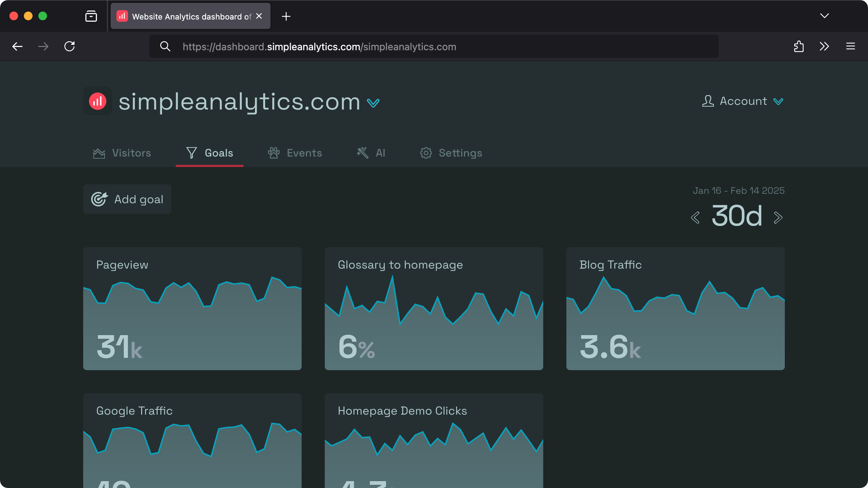Open the AI tab
Screen dimensions: 868x488
click(371, 153)
